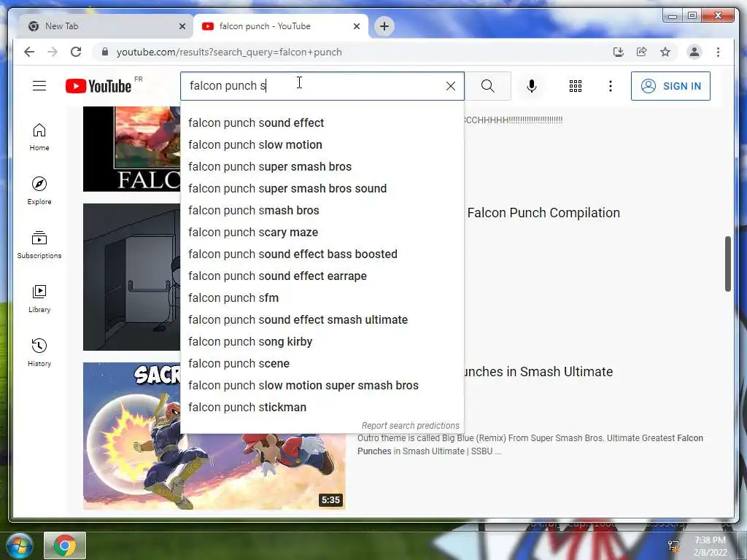The width and height of the screenshot is (747, 560).
Task: Click the install app icon in the address bar
Action: 619,52
